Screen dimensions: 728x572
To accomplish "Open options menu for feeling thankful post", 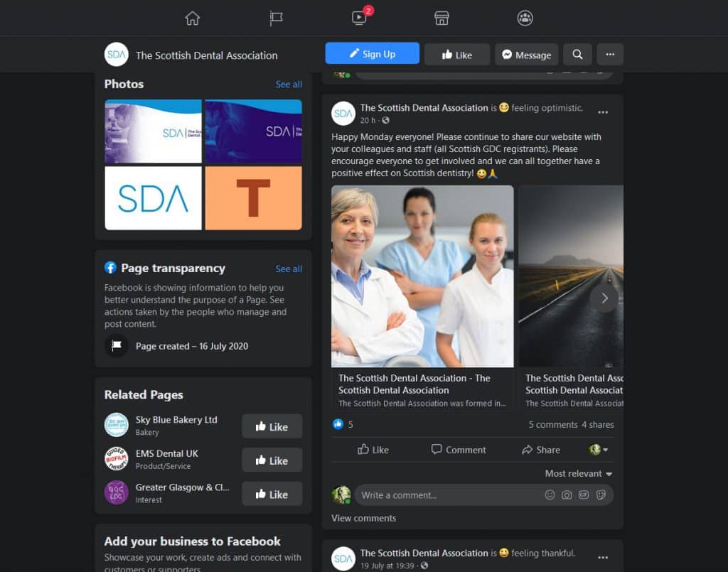I will click(603, 558).
